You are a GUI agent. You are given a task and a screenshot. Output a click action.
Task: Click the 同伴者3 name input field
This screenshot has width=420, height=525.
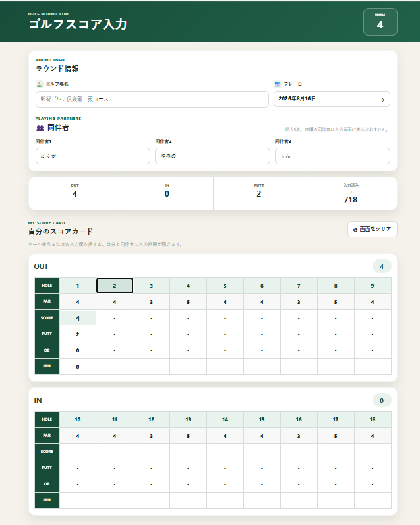(x=332, y=156)
